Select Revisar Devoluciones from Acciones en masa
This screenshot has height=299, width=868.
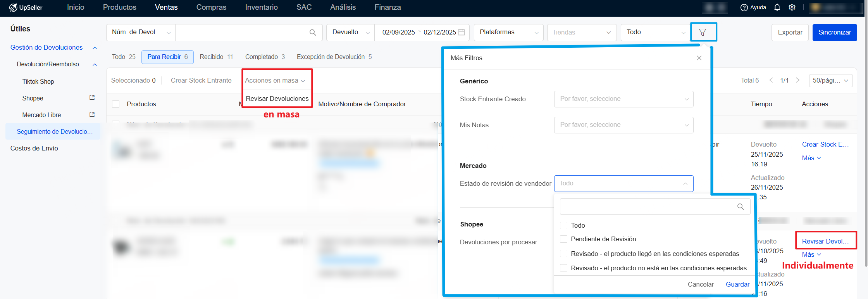(x=277, y=99)
